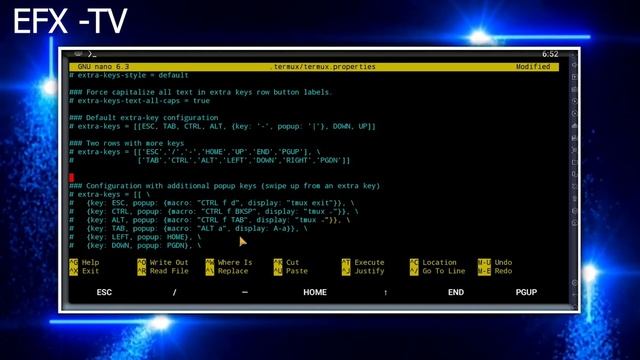Tap the up arrow extra key
640x360 pixels.
point(385,292)
